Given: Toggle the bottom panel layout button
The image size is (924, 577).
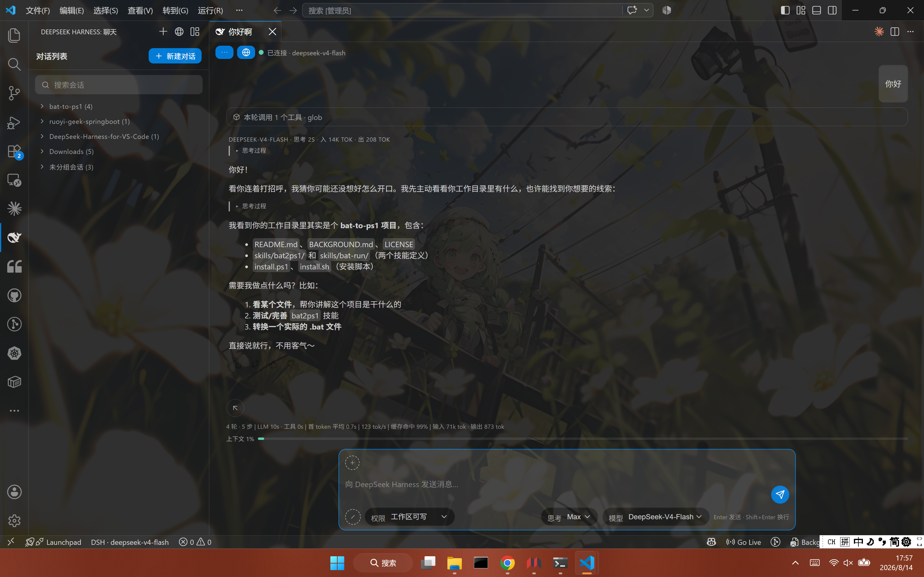Looking at the screenshot, I should coord(816,10).
